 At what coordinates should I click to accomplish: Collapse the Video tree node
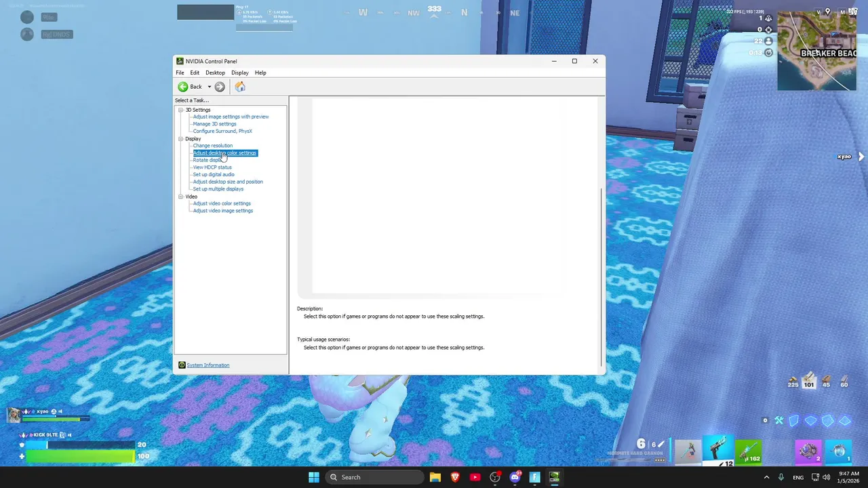coord(181,197)
